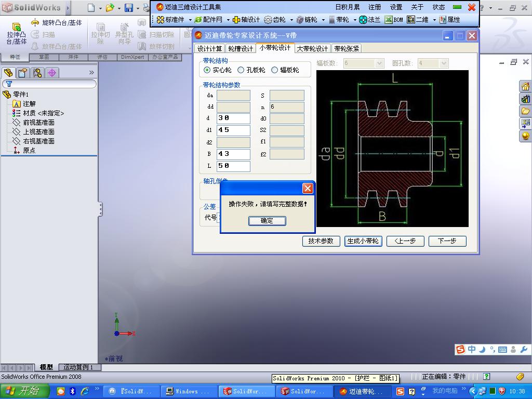This screenshot has height=399, width=532.
Task: Click the 旋转凸台/基体 revolve feature
Action: pyautogui.click(x=57, y=23)
